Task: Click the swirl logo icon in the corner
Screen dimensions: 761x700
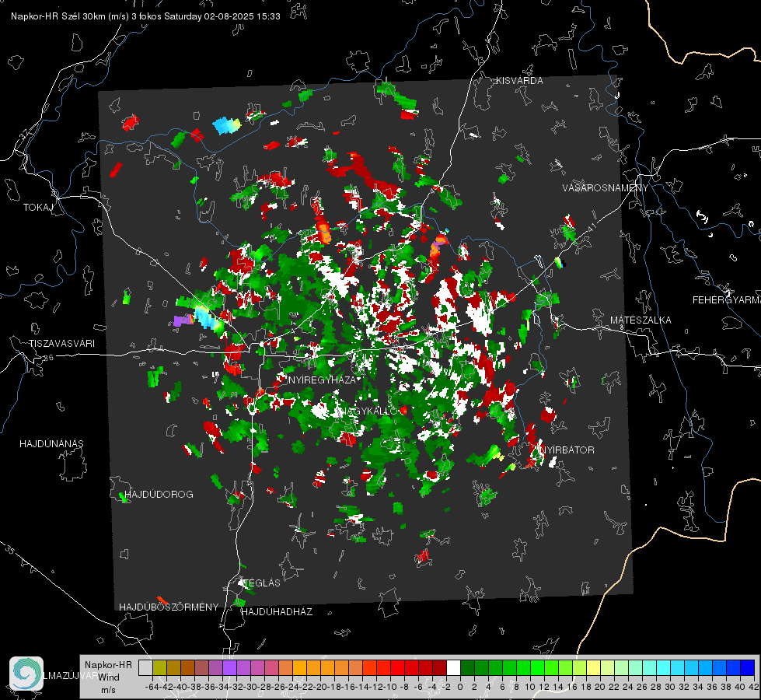Action: [x=26, y=674]
